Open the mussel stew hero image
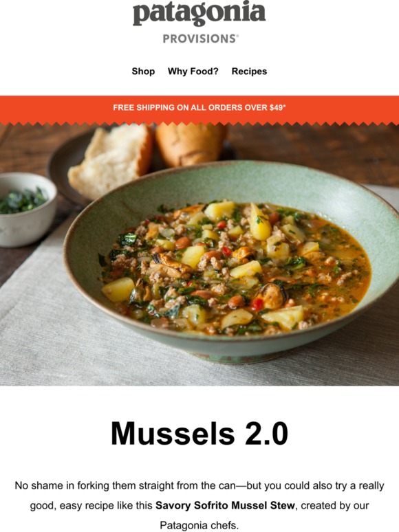The image size is (399, 532). click(199, 254)
